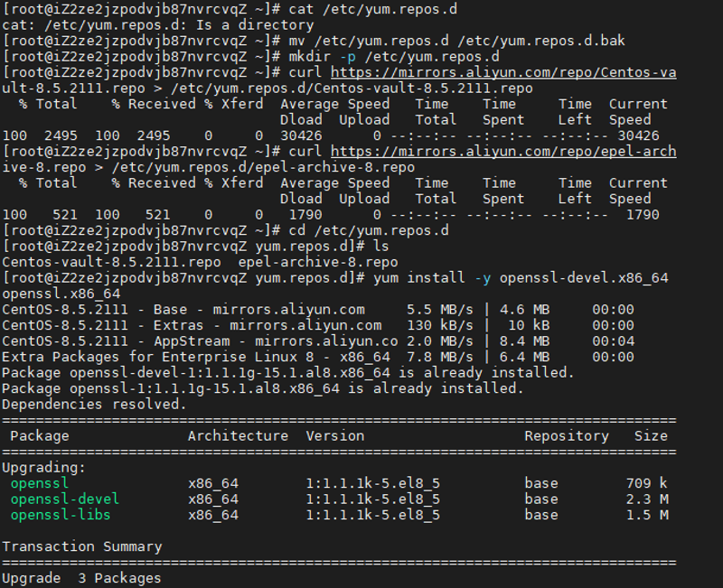Click the green 'openssl-devel' package name

(65, 499)
